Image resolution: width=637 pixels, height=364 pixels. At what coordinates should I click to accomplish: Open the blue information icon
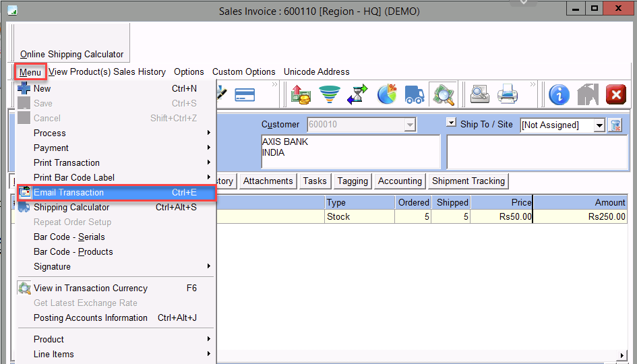[559, 95]
